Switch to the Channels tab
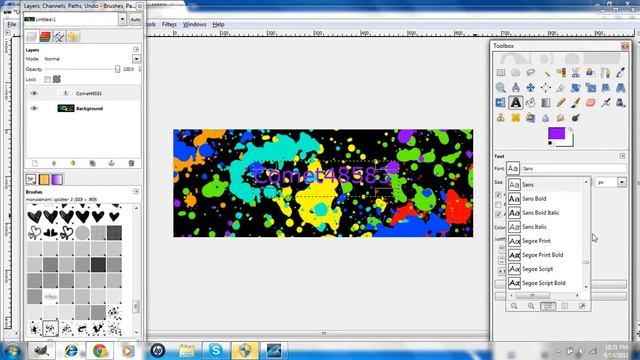The image size is (640, 360). 45,37
